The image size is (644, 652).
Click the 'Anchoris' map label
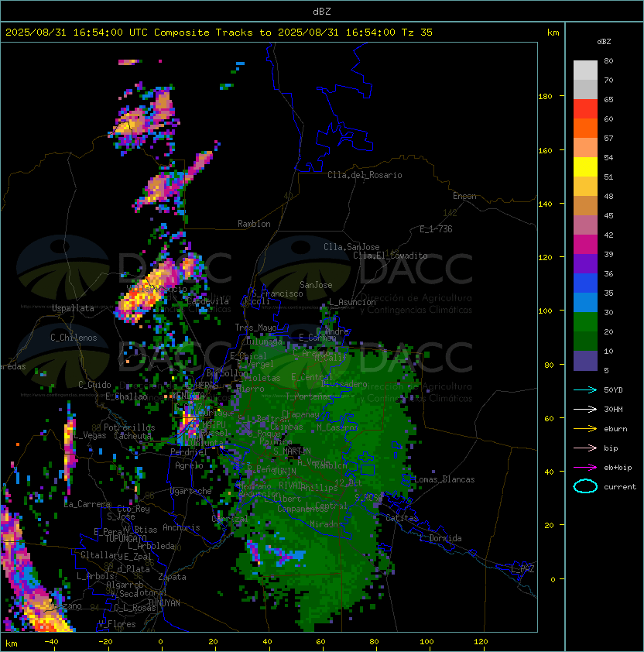click(181, 527)
